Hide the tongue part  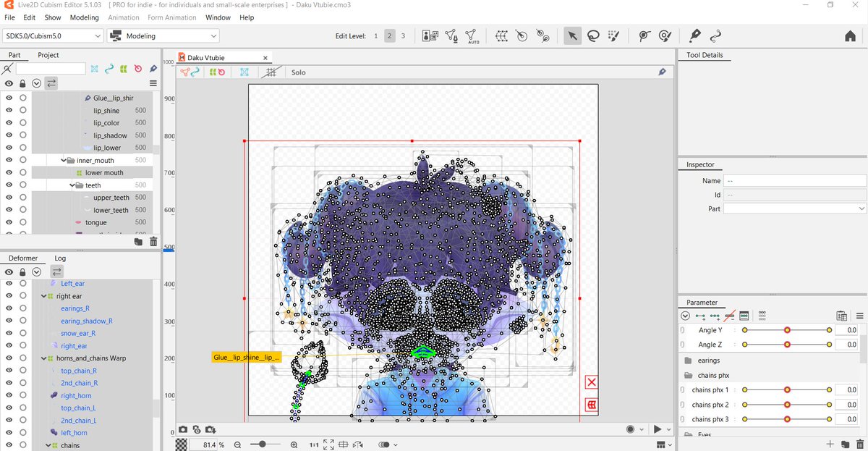[9, 222]
